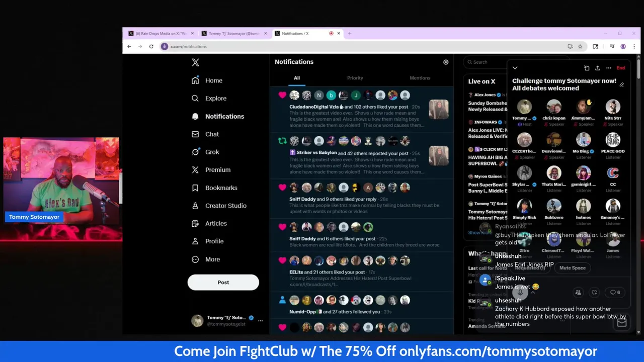
Task: Open Space replies showing 6
Action: [x=615, y=292]
